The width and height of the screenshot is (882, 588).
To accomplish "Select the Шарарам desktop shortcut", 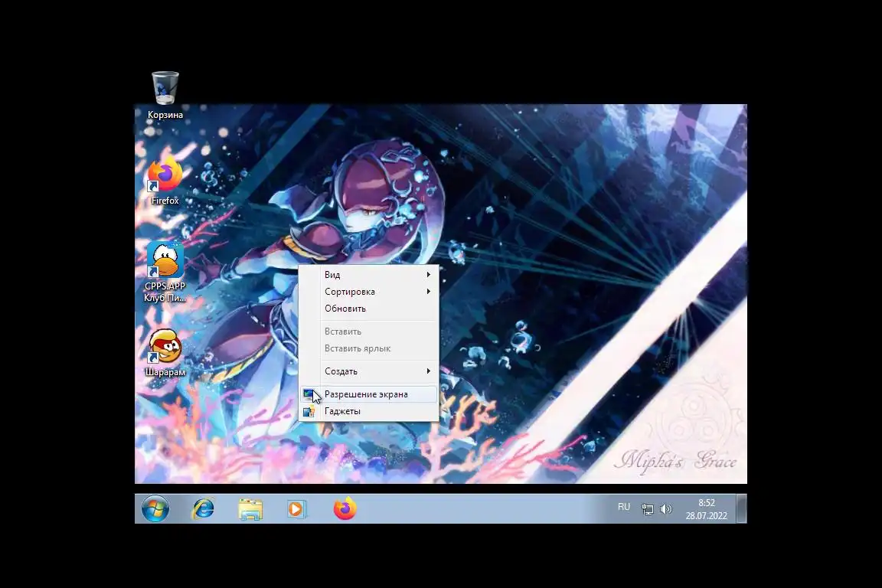I will point(165,354).
